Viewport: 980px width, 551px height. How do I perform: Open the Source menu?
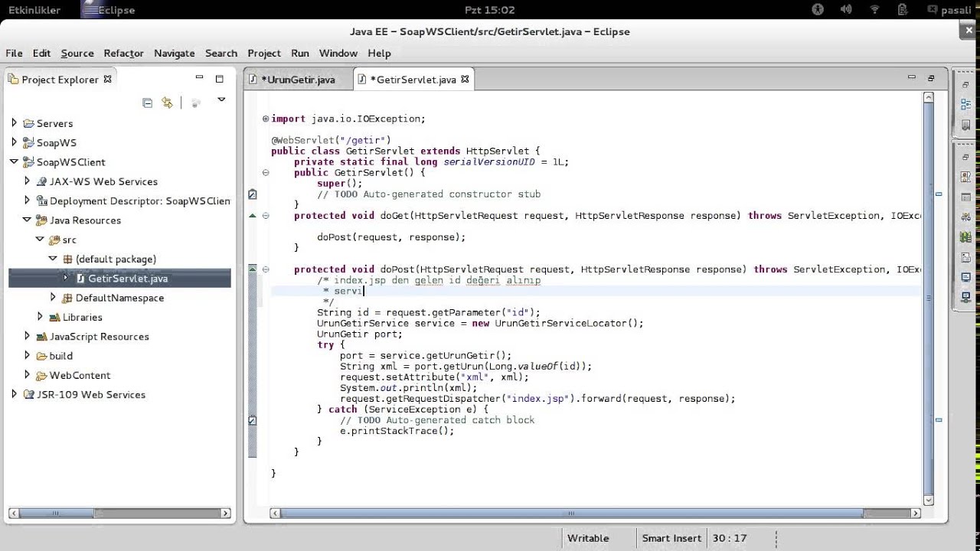coord(77,53)
